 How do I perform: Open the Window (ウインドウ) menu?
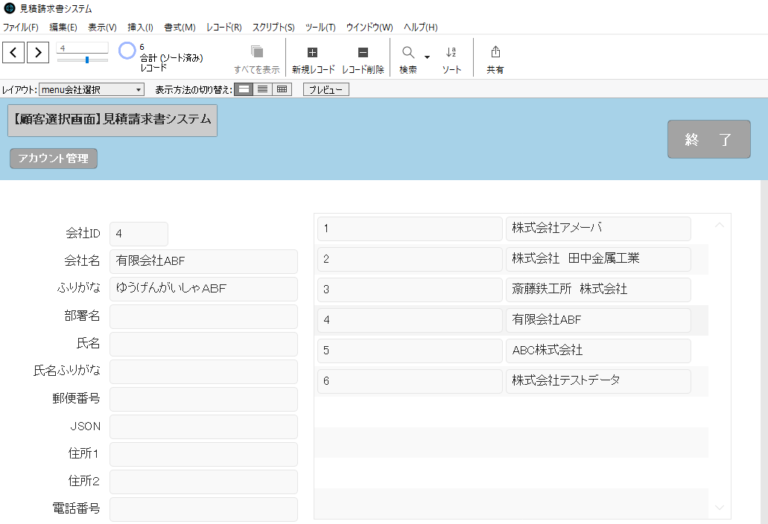369,27
